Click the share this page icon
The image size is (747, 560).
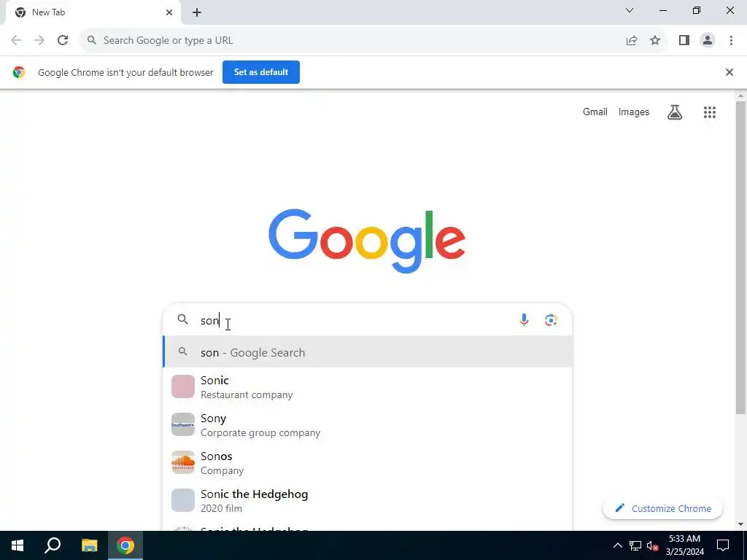click(x=632, y=41)
